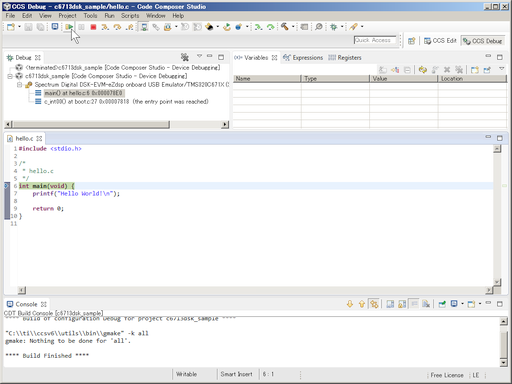Click the Save toolbar icon
The image size is (512, 384).
coord(29,27)
